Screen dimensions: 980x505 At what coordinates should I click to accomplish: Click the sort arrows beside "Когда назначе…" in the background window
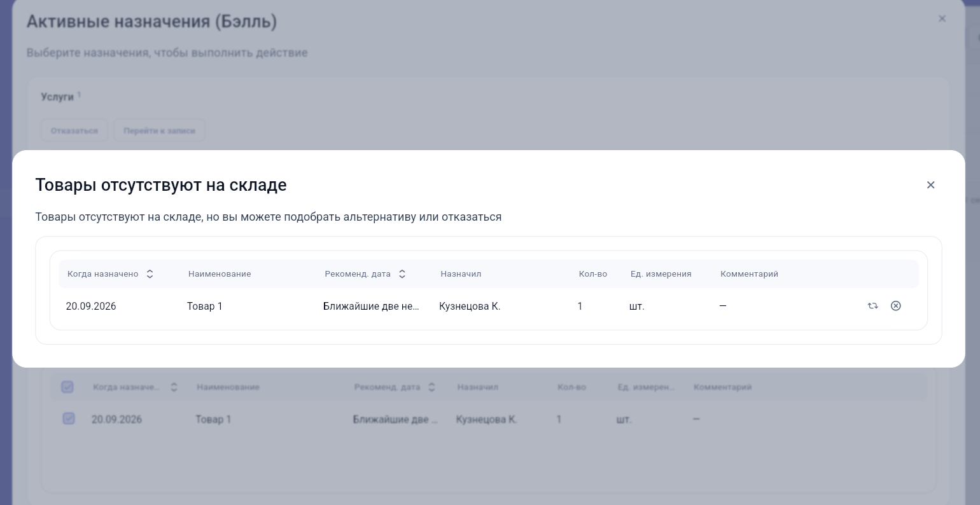[174, 387]
